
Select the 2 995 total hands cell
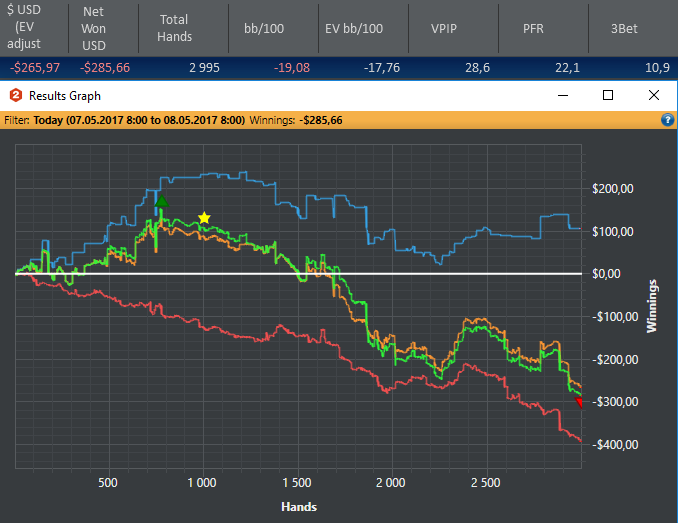pos(204,68)
